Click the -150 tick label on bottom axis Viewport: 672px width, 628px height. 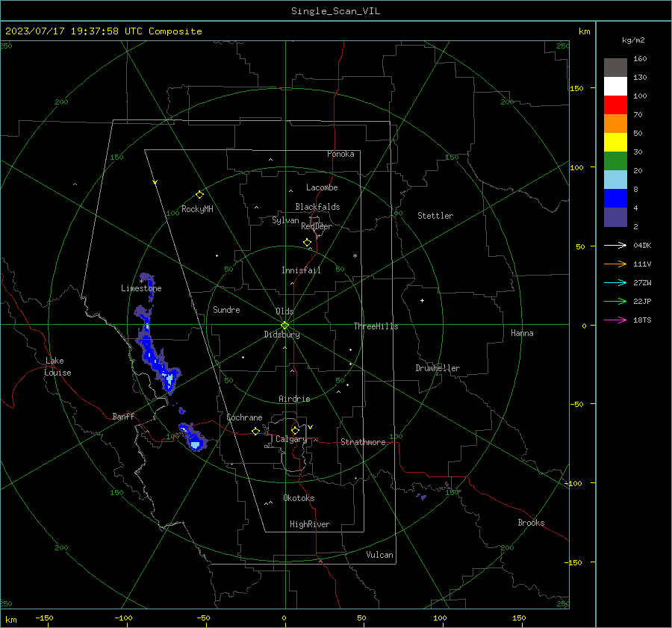pyautogui.click(x=44, y=618)
